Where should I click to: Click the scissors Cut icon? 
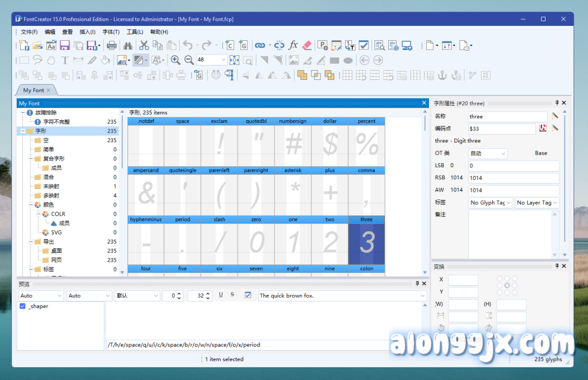click(144, 45)
